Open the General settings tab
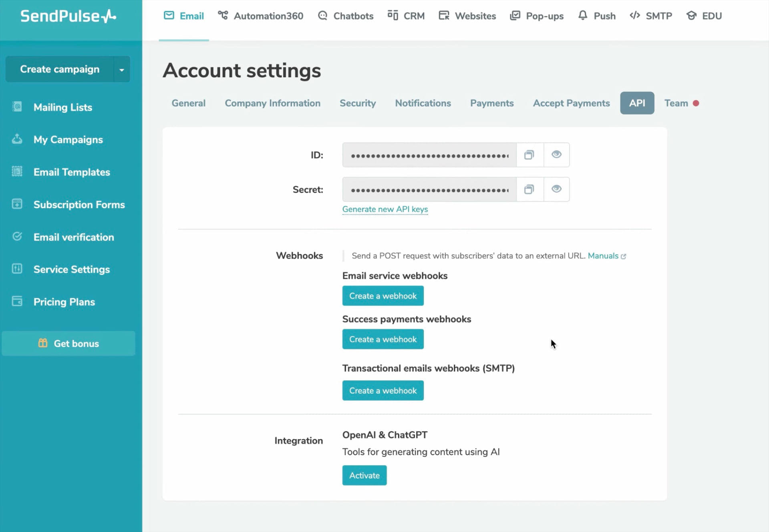Screen dimensions: 769x532 pyautogui.click(x=188, y=103)
